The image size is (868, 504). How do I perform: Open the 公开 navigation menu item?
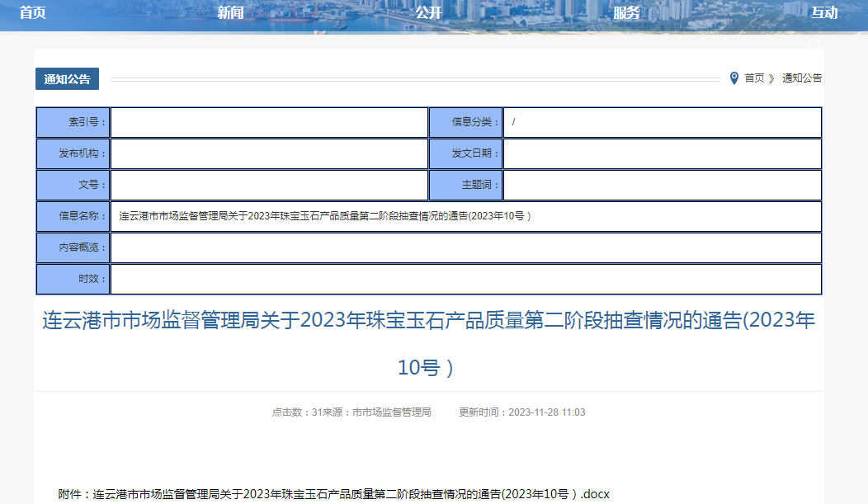pos(428,12)
